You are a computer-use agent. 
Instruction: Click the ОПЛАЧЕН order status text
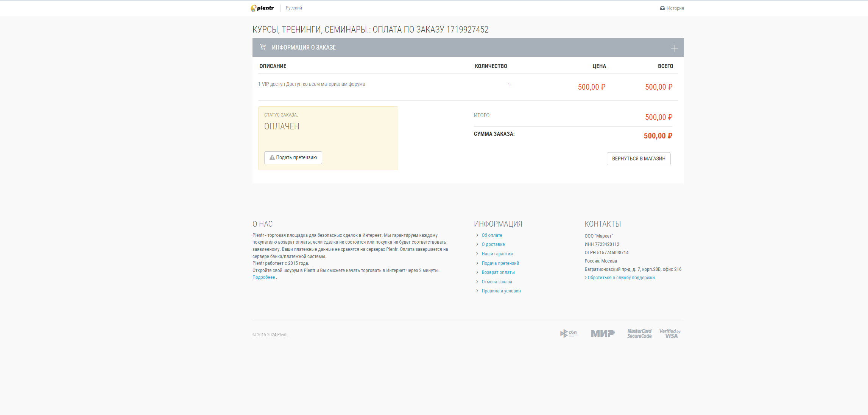coord(282,126)
